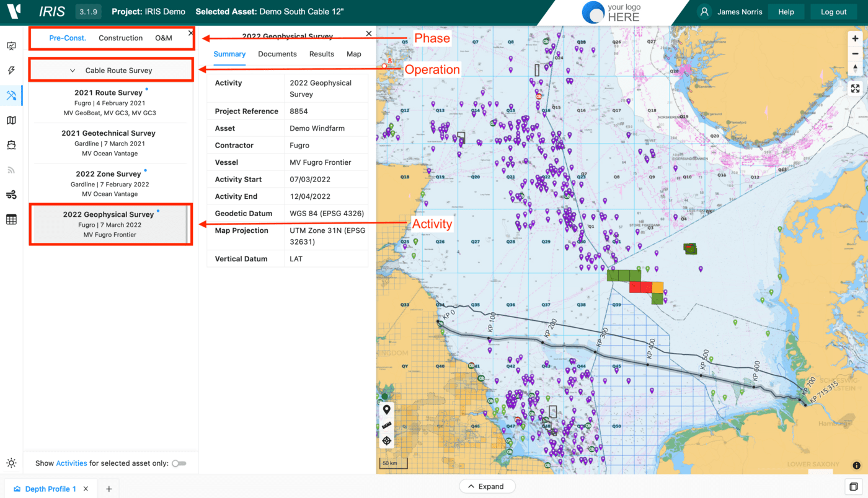Open the Documents tab

[x=277, y=54]
